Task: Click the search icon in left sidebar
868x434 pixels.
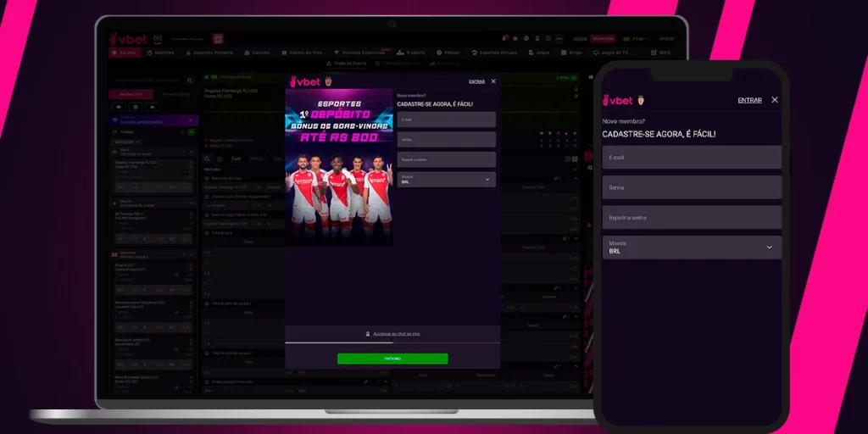Action: pos(190,81)
